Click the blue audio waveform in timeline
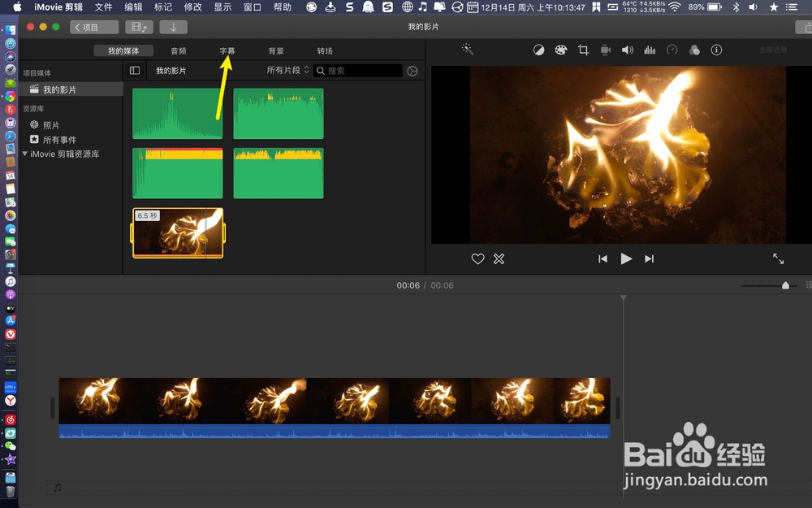The width and height of the screenshot is (812, 508). coord(335,432)
